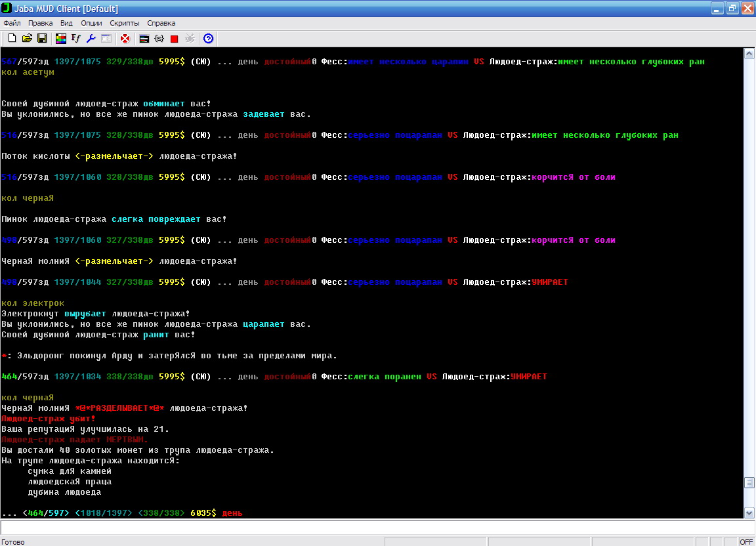The image size is (756, 546).
Task: Save using the floppy disk icon
Action: tap(41, 39)
